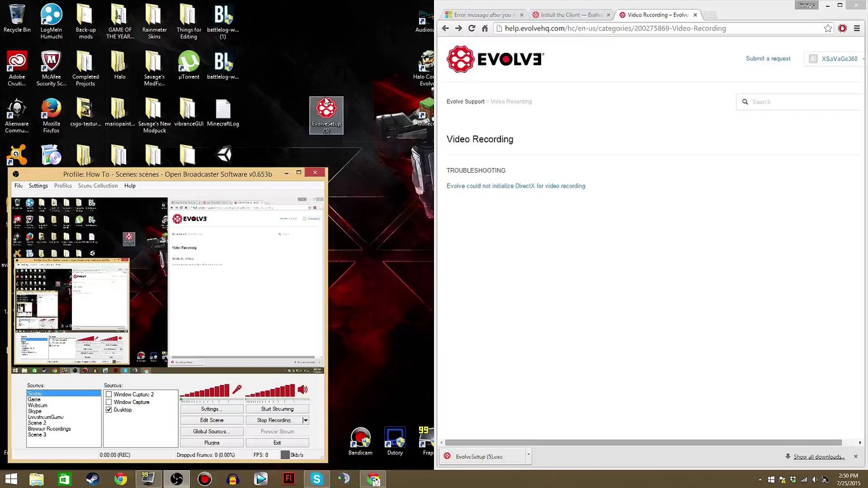Open File Explorer from the taskbar
The image size is (868, 488).
37,480
